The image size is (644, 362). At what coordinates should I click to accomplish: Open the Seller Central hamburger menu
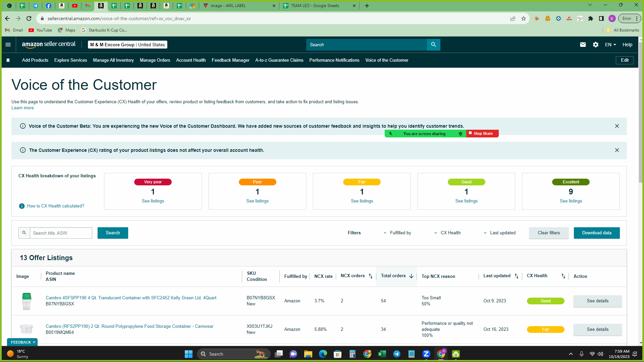(8, 45)
